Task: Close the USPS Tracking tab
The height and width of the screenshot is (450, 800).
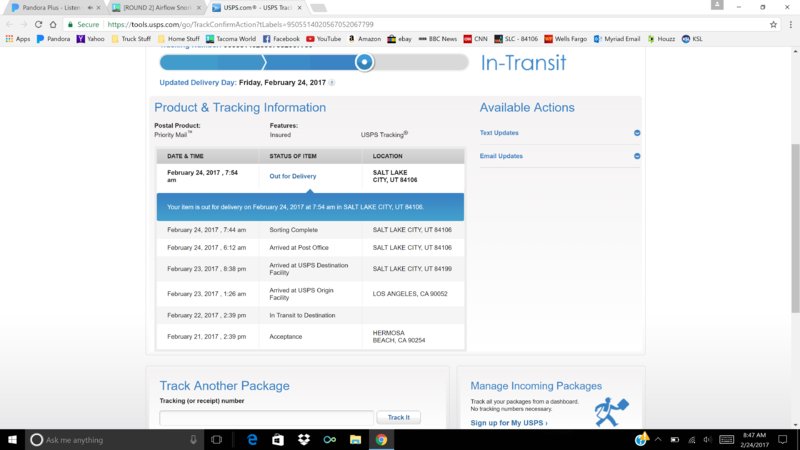Action: pos(299,8)
